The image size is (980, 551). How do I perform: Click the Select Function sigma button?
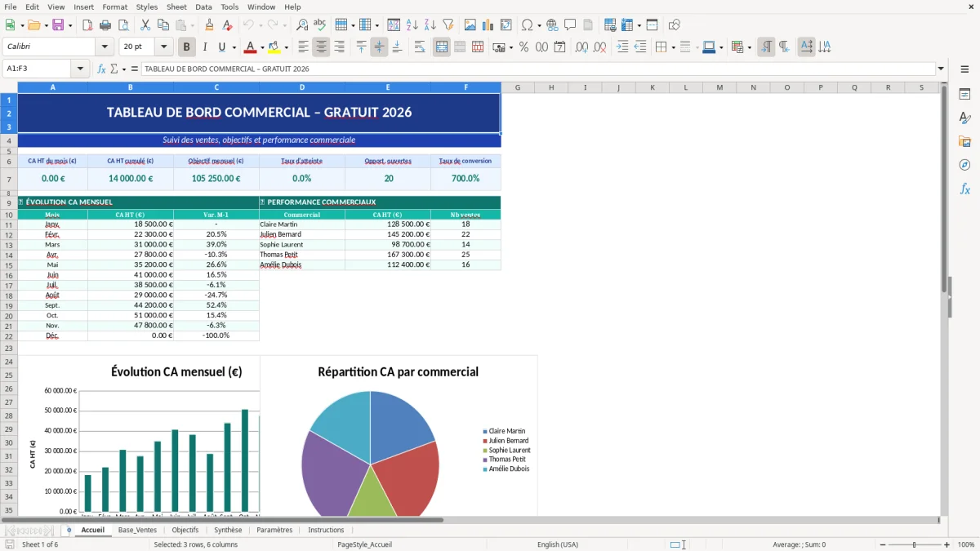(114, 69)
